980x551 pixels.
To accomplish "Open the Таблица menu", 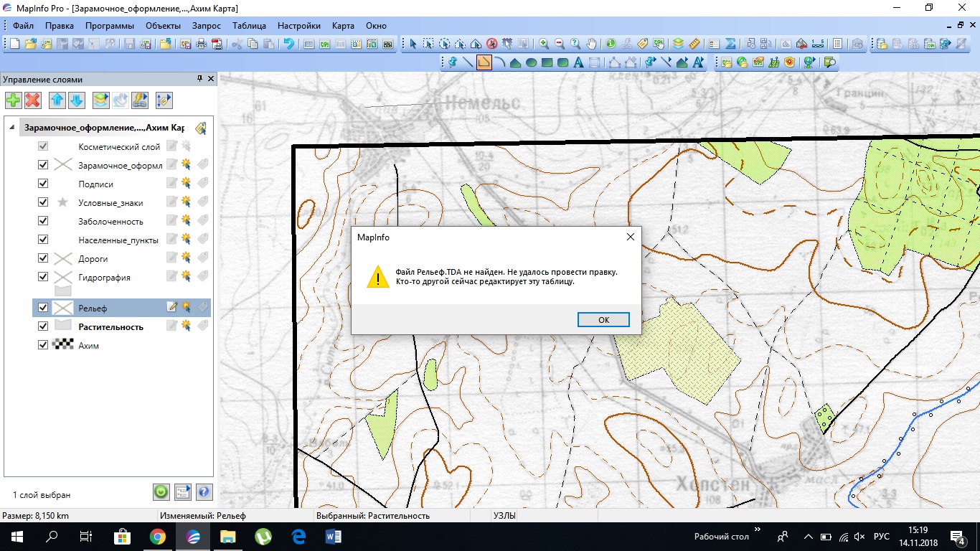I will point(249,26).
